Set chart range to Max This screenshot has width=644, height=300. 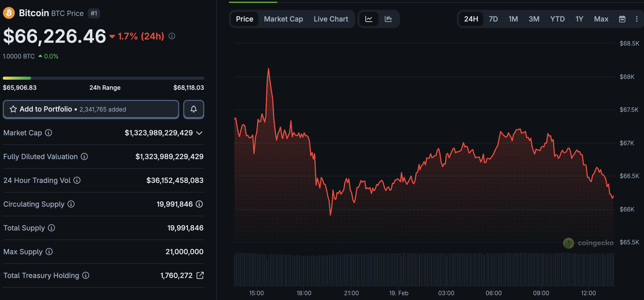pyautogui.click(x=601, y=19)
